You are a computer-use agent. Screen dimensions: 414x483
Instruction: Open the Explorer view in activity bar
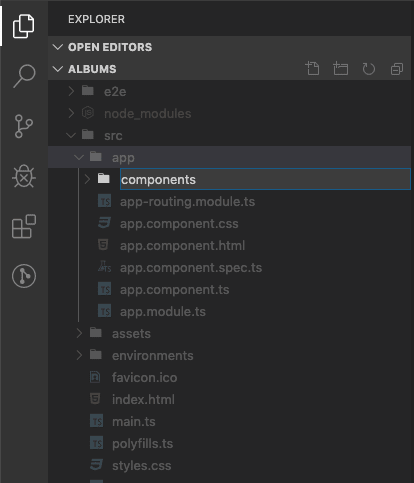pyautogui.click(x=23, y=26)
